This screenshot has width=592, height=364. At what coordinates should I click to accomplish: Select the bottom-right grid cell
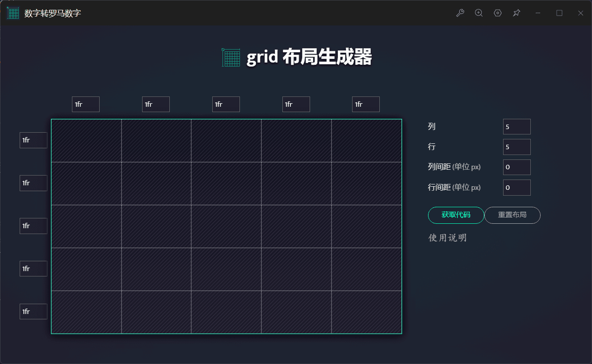tap(367, 312)
